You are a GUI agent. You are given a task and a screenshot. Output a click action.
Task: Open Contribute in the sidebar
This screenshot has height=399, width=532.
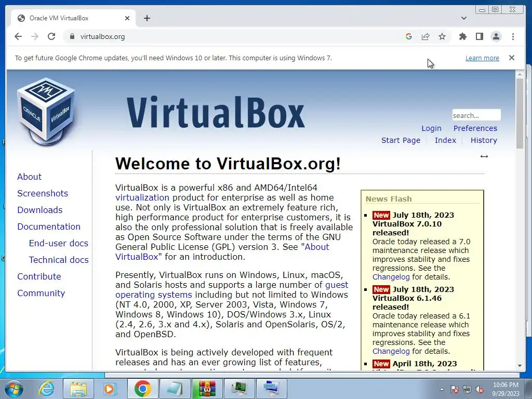click(x=39, y=276)
